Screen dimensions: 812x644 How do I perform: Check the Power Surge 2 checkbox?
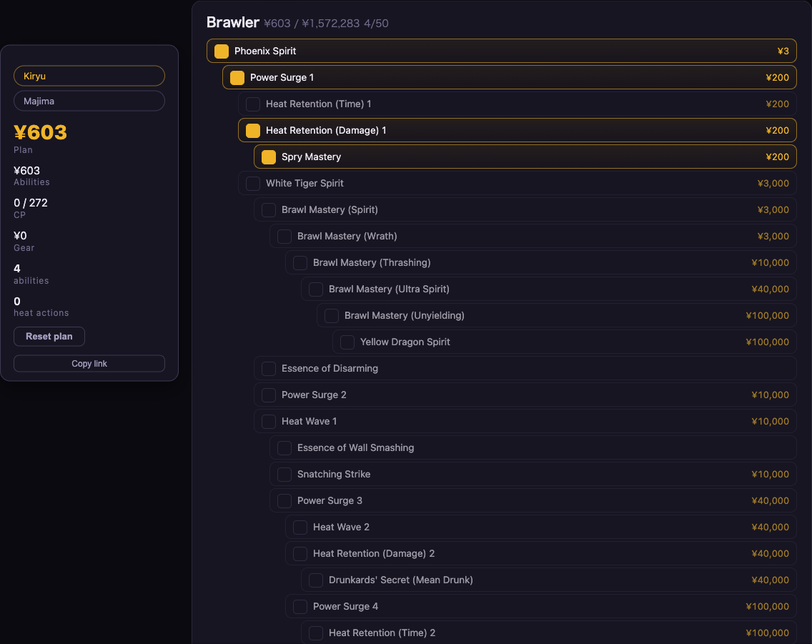[269, 395]
